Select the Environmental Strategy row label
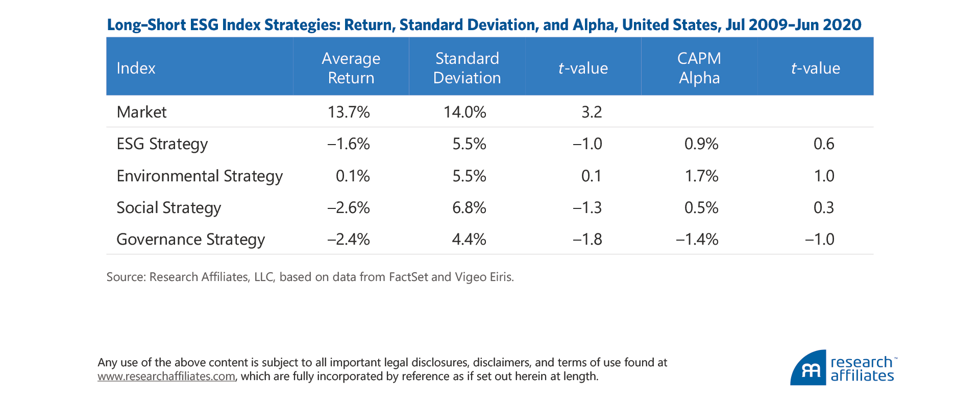 pyautogui.click(x=199, y=176)
